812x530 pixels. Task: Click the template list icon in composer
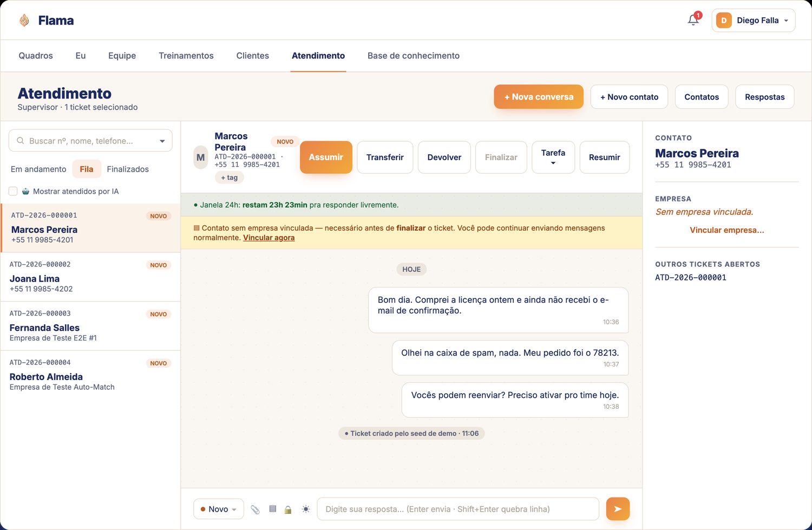pyautogui.click(x=273, y=509)
